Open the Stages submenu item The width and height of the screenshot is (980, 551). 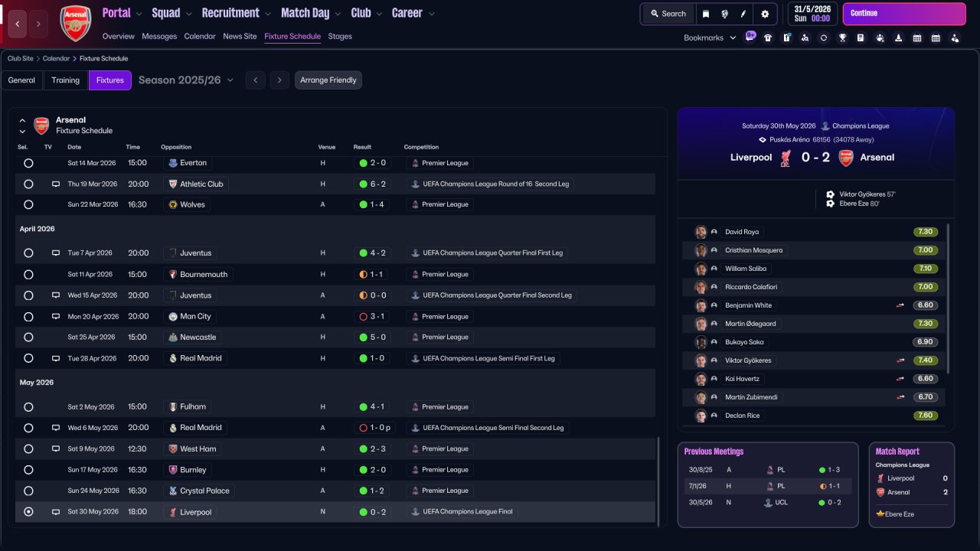[x=340, y=37]
